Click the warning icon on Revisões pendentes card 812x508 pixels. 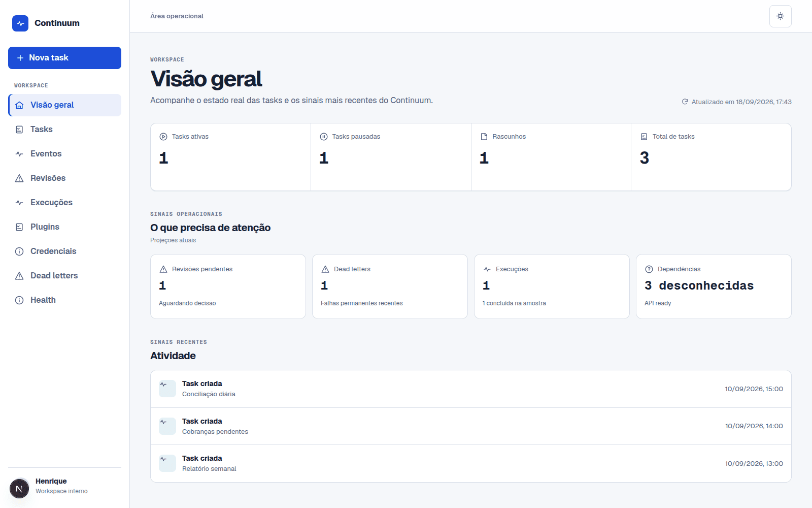(163, 269)
